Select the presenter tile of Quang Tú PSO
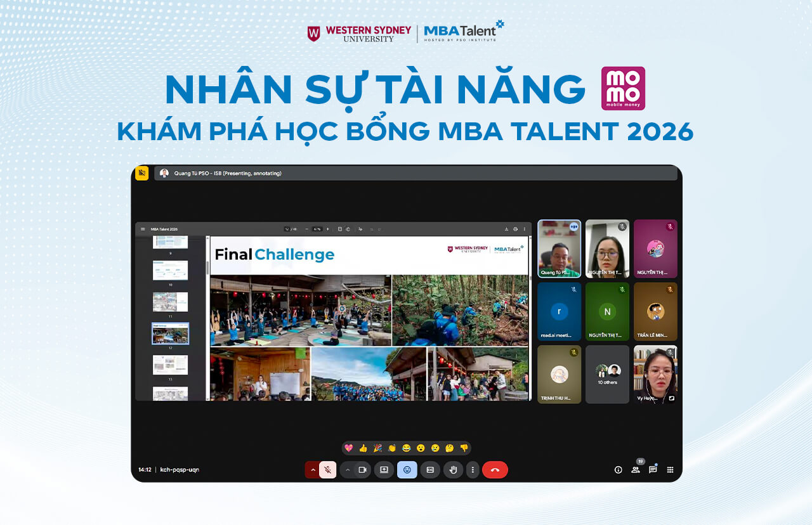Viewport: 812px width, 525px height. (559, 248)
